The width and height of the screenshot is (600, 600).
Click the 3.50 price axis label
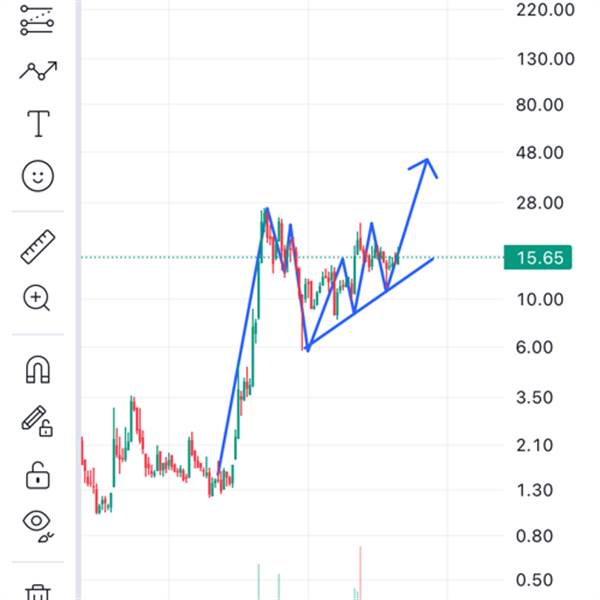coord(534,398)
